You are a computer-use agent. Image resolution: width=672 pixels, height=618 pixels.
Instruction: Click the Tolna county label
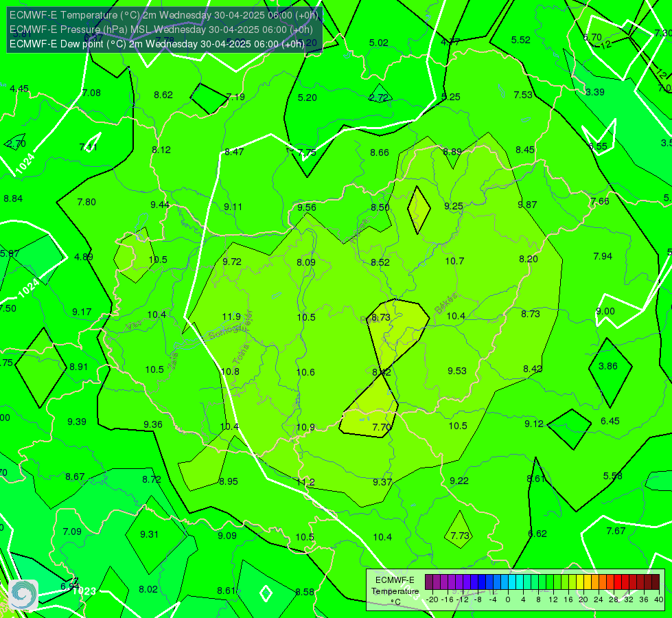click(x=240, y=354)
